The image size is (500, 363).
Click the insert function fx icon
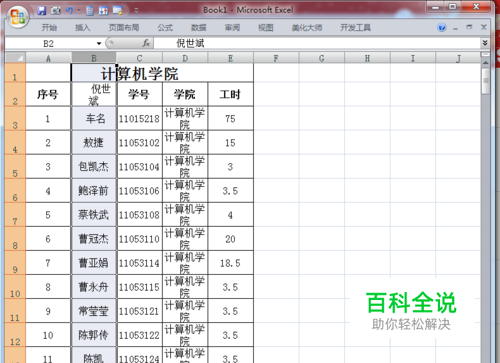coord(146,43)
